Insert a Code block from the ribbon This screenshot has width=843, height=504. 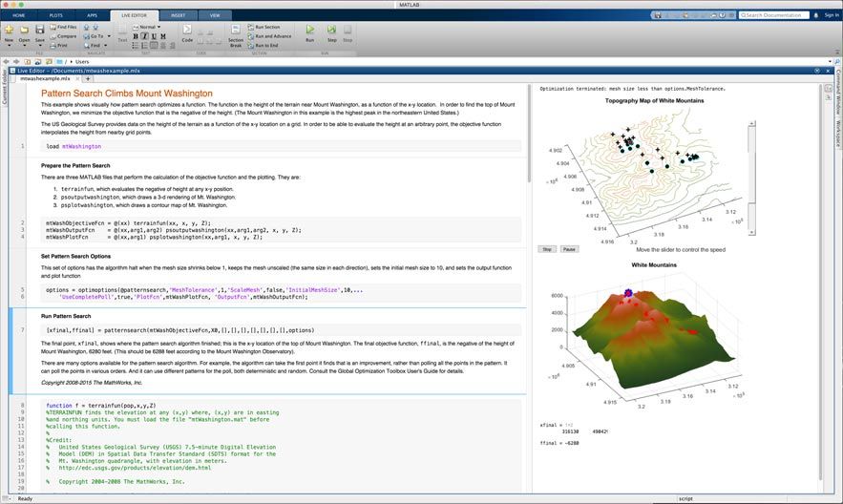(187, 32)
